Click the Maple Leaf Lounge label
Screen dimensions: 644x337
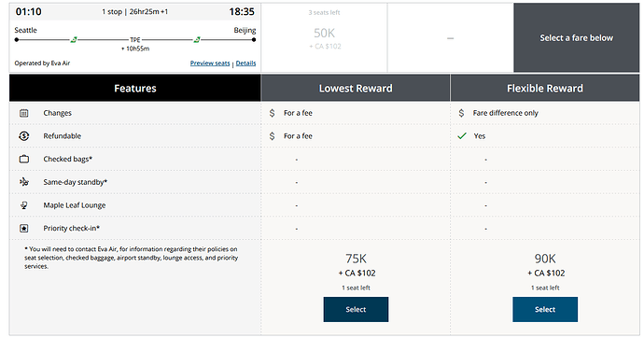point(75,205)
